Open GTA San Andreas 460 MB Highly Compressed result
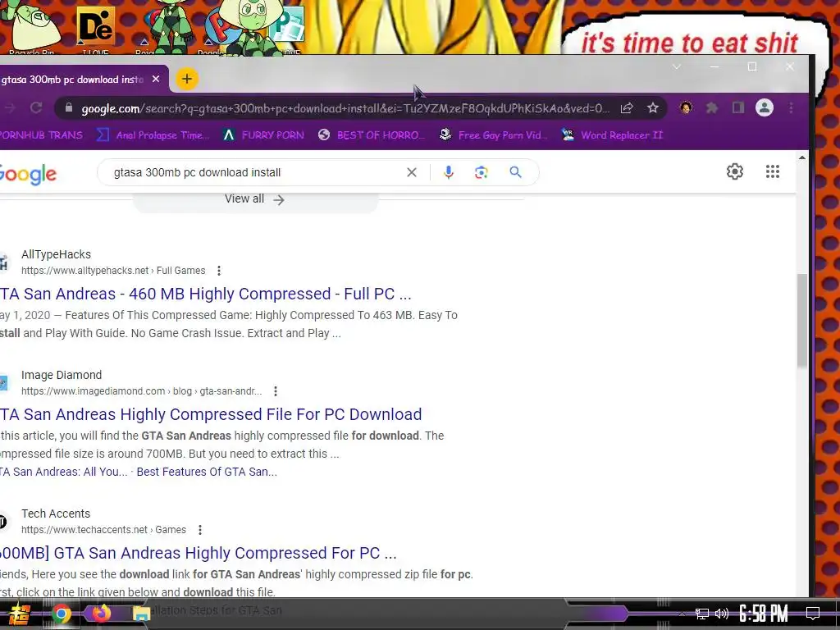The height and width of the screenshot is (630, 840). click(x=205, y=294)
